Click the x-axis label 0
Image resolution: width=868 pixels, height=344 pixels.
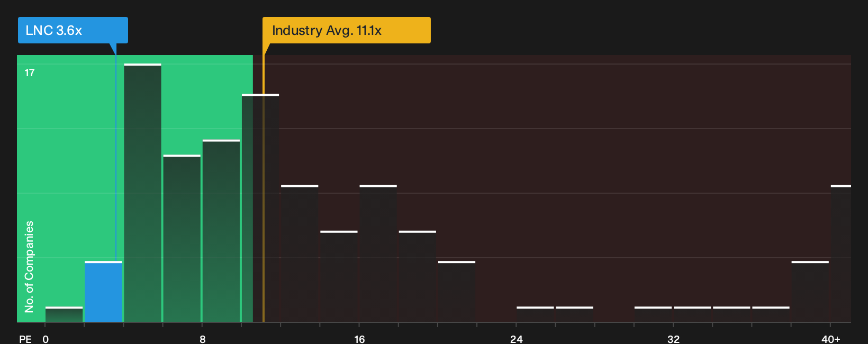[x=46, y=339]
